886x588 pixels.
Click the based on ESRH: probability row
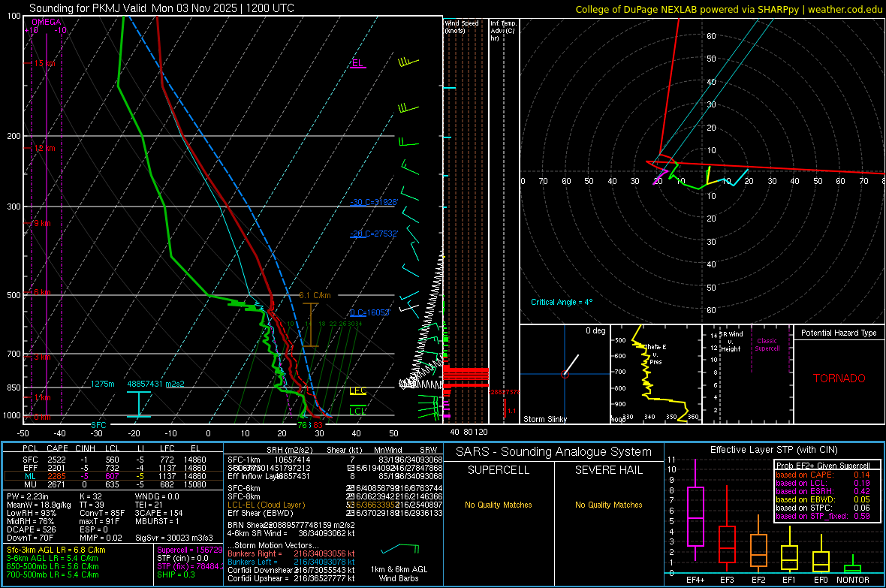pos(823,491)
